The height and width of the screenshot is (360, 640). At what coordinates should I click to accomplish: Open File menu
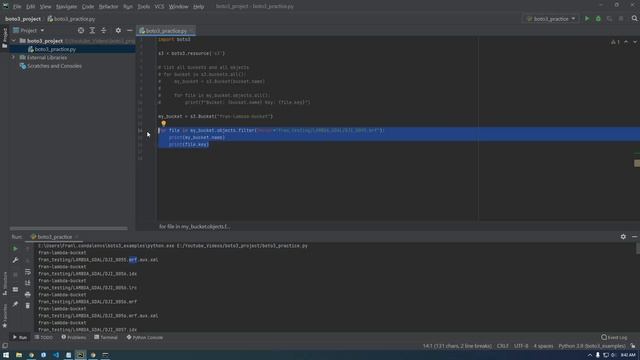17,7
